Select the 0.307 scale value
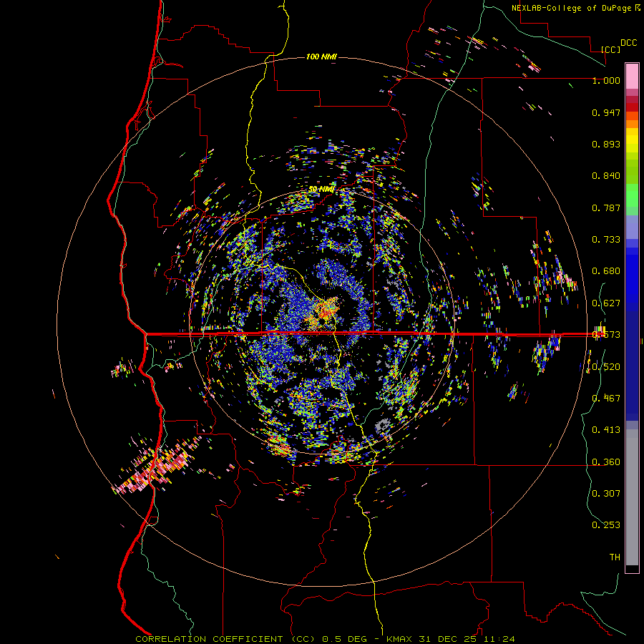The height and width of the screenshot is (644, 644). coord(606,493)
